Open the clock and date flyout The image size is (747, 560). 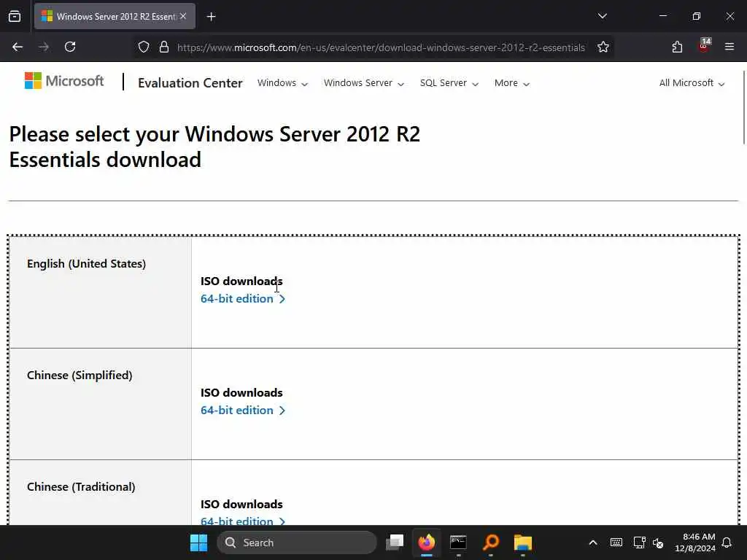coord(695,542)
